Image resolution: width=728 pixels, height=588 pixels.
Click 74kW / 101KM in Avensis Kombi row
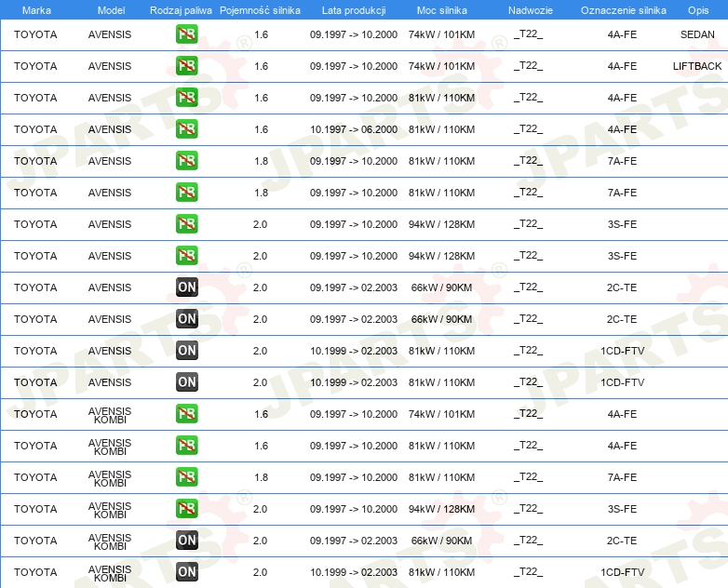441,414
